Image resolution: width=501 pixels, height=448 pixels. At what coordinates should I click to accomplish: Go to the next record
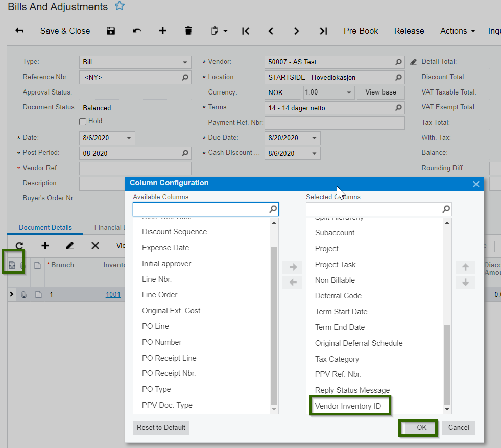pos(297,31)
